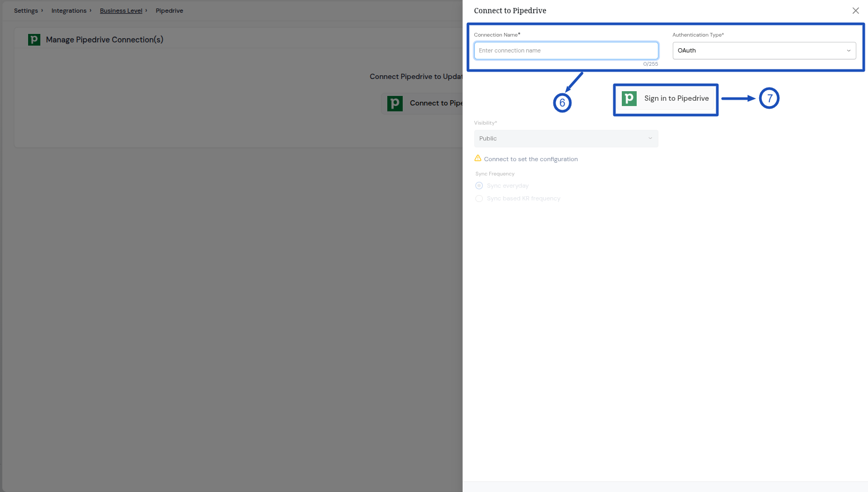Click the Pipedrive icon beside Manage Pipedrive Connection(s)

pos(34,39)
